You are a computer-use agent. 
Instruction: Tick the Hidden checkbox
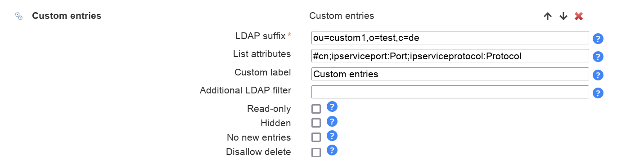pos(316,123)
